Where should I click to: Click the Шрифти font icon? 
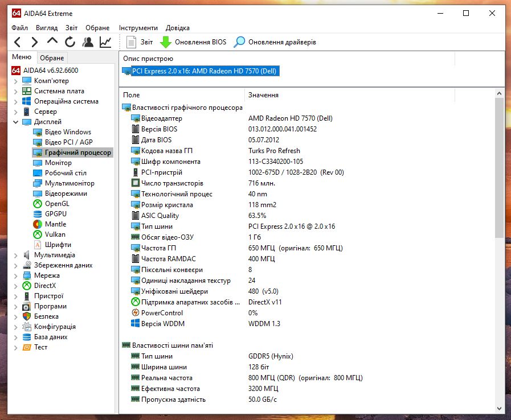click(38, 245)
